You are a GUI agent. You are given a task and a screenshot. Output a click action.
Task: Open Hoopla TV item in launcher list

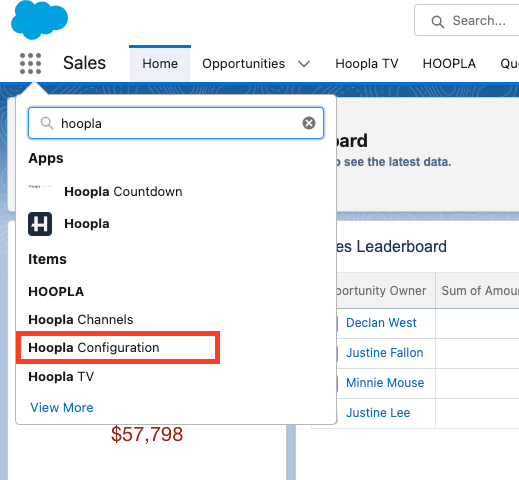pyautogui.click(x=61, y=377)
